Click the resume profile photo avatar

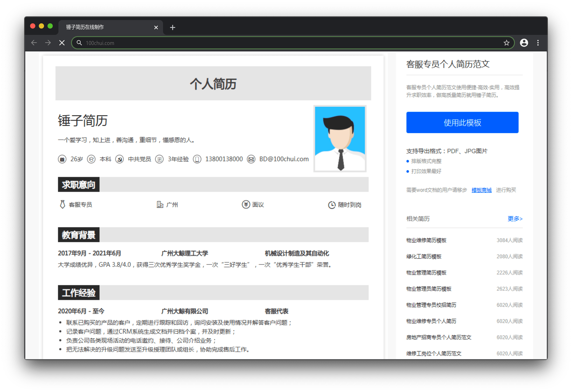340,139
